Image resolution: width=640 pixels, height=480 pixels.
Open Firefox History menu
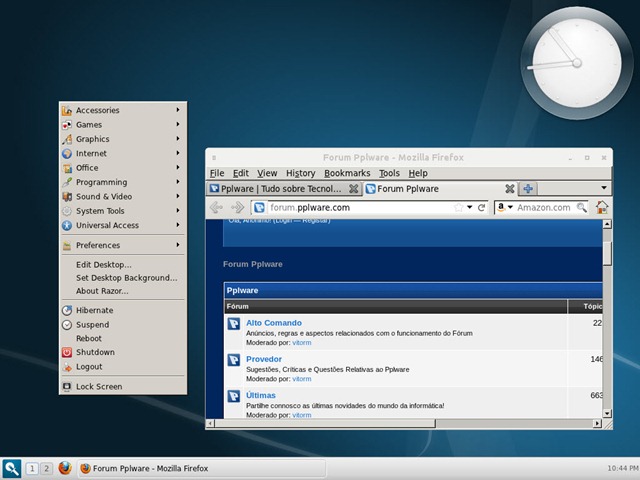301,173
